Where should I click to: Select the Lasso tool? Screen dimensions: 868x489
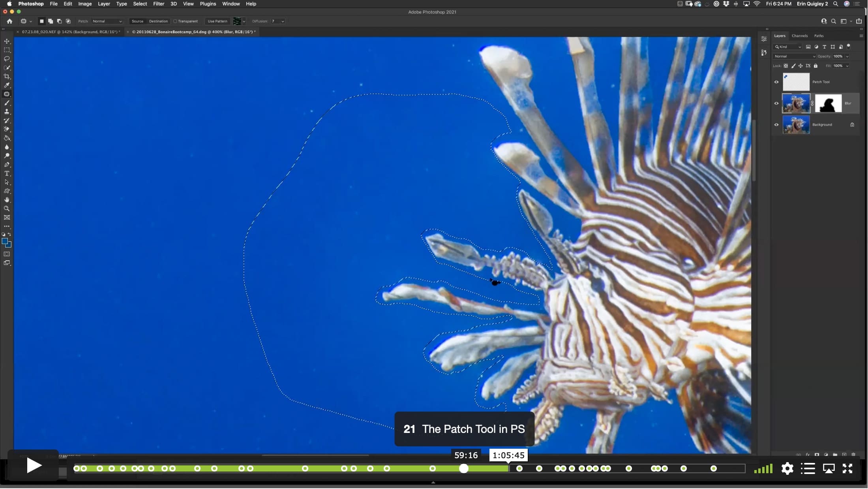click(x=7, y=59)
